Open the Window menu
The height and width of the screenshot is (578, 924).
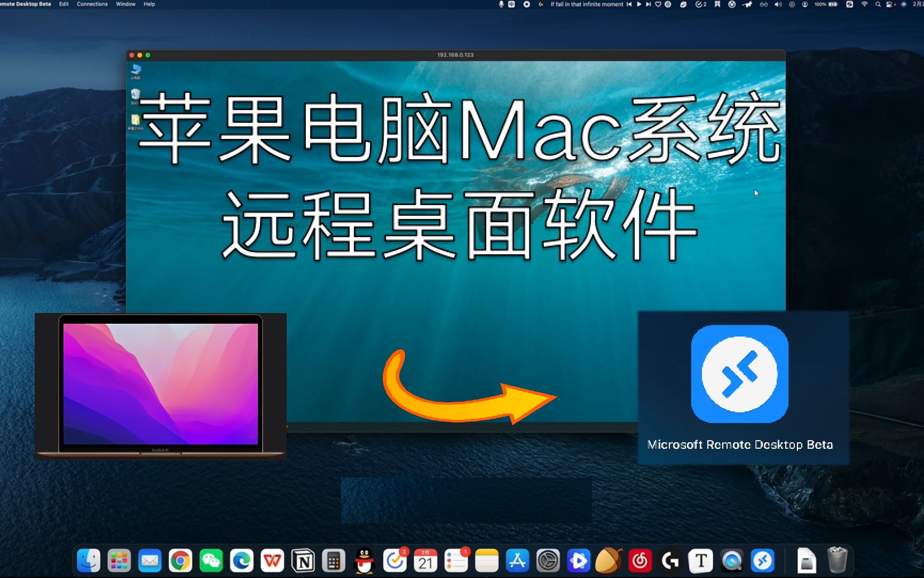(126, 4)
